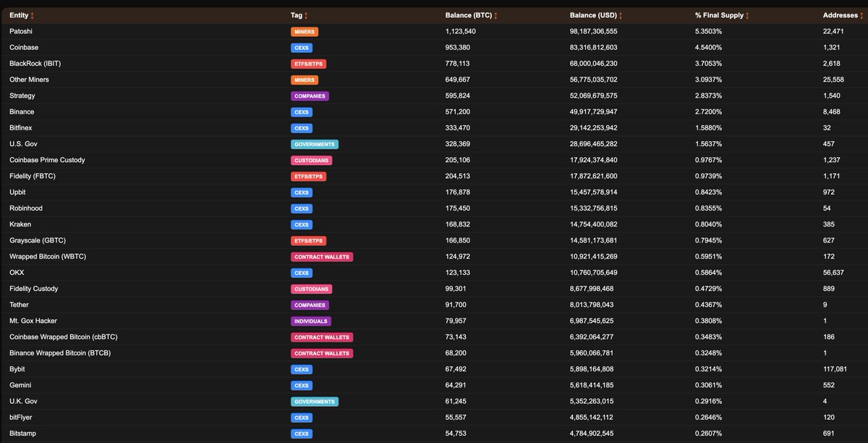Click sort arrow next to Tag header

point(305,15)
